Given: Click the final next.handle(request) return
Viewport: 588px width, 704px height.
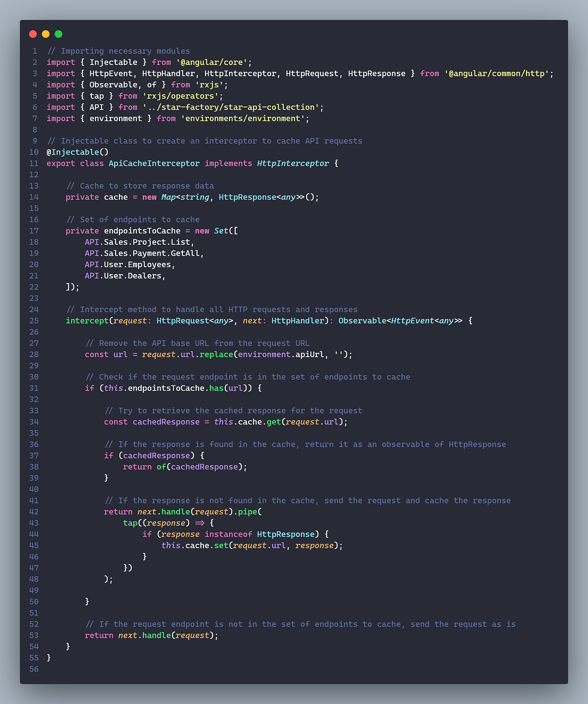Looking at the screenshot, I should click(x=152, y=636).
